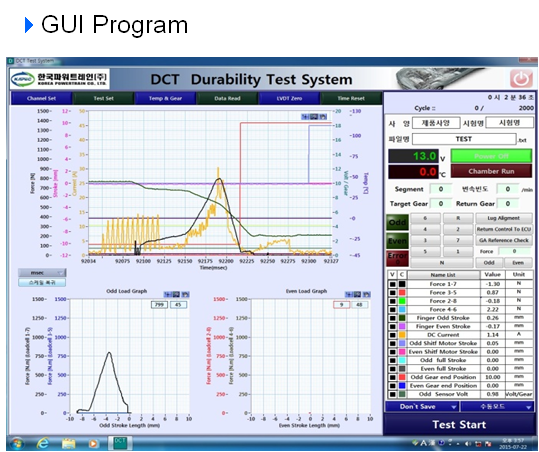Screen dimensions: 539x452
Task: Click the red Error indicator
Action: point(397,258)
